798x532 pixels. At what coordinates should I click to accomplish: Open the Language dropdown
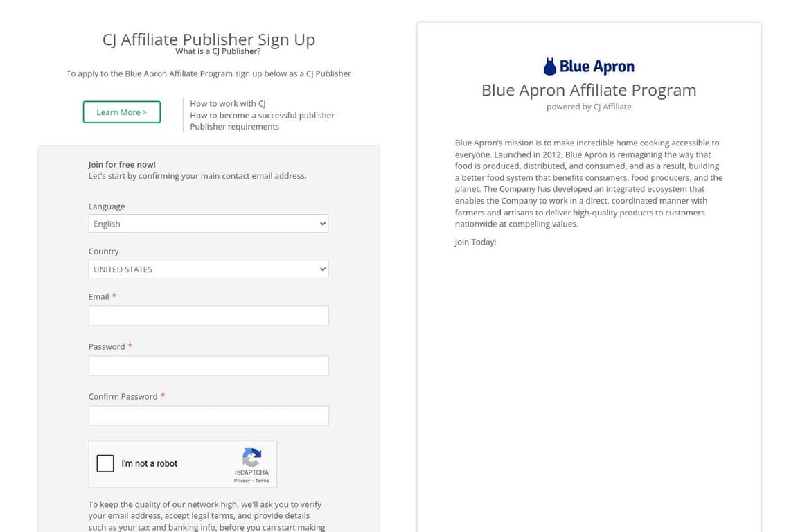(x=209, y=224)
